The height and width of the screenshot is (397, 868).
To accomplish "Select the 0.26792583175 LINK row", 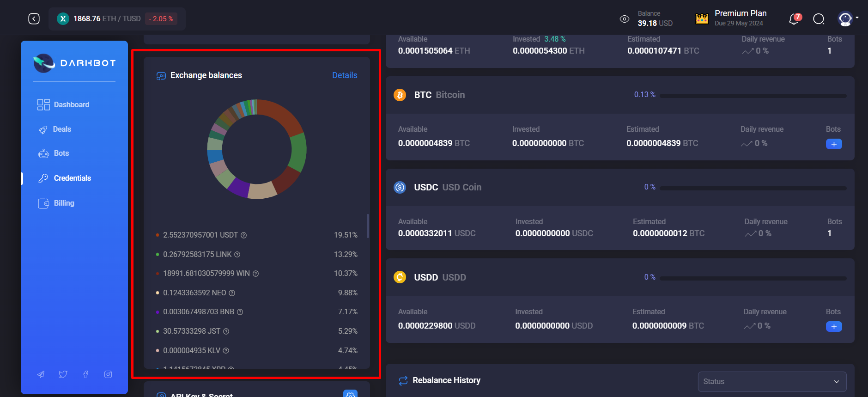I will click(257, 255).
